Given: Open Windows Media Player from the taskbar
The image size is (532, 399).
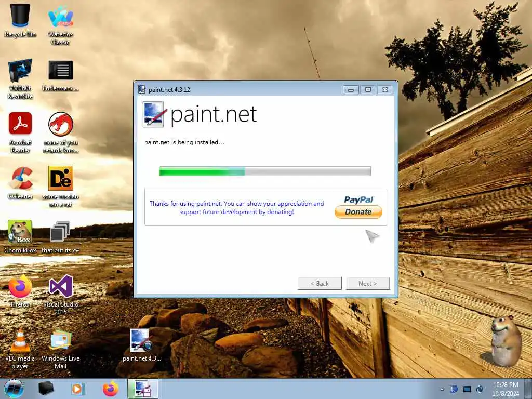Looking at the screenshot, I should click(x=77, y=389).
